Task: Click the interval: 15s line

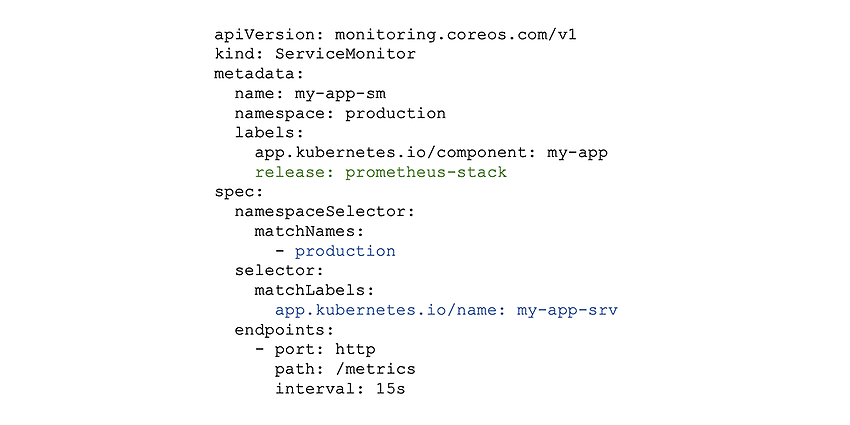Action: pos(340,389)
